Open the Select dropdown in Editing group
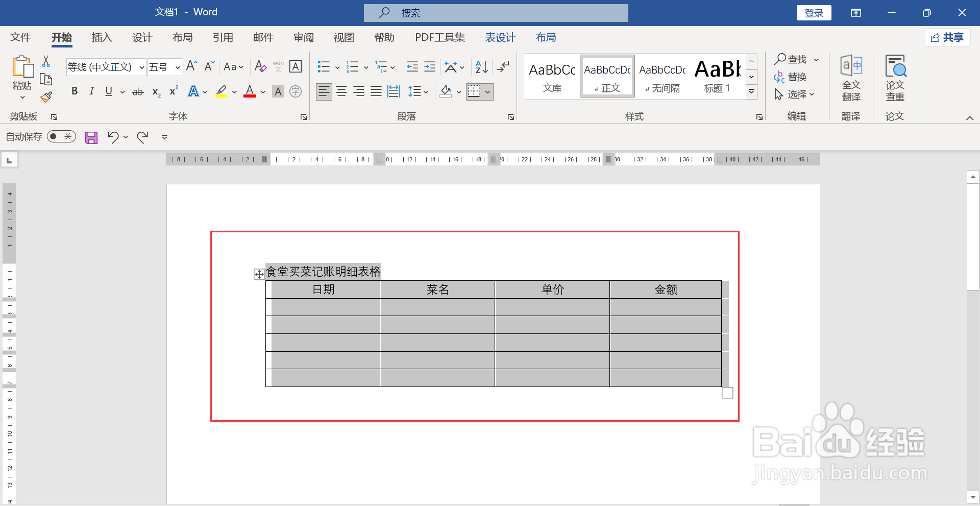Viewport: 980px width, 506px height. pyautogui.click(x=794, y=94)
